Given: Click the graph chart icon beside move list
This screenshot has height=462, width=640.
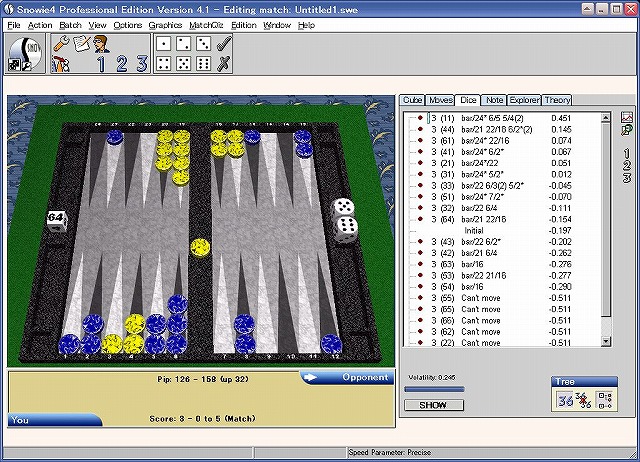Looking at the screenshot, I should 627,117.
